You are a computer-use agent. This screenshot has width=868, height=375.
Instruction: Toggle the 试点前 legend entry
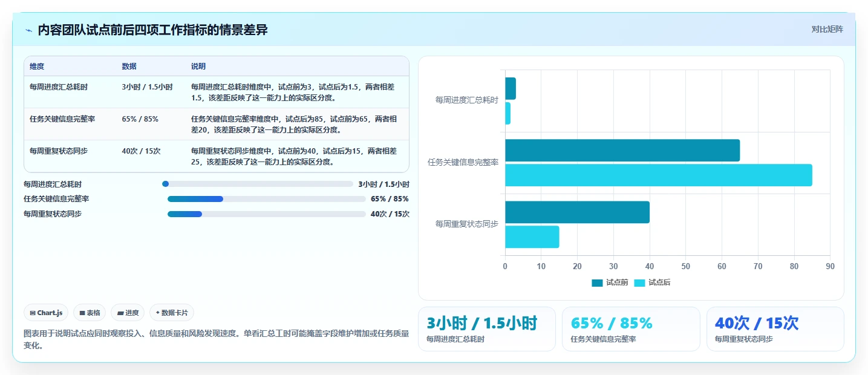(x=609, y=282)
